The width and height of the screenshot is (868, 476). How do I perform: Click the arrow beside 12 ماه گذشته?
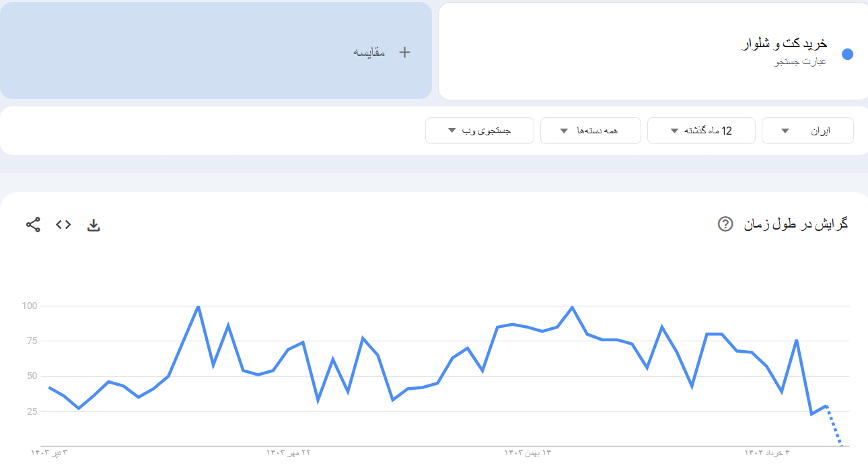[674, 131]
